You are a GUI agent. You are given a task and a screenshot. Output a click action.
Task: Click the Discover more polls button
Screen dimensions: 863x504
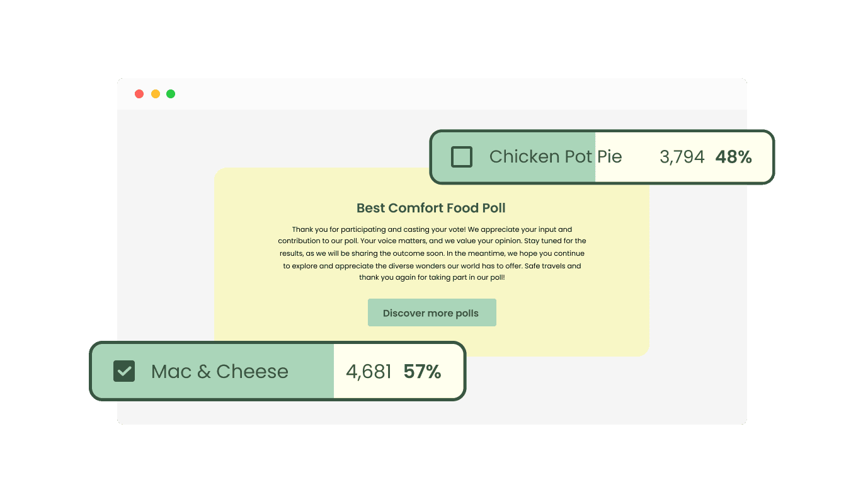[x=432, y=312]
